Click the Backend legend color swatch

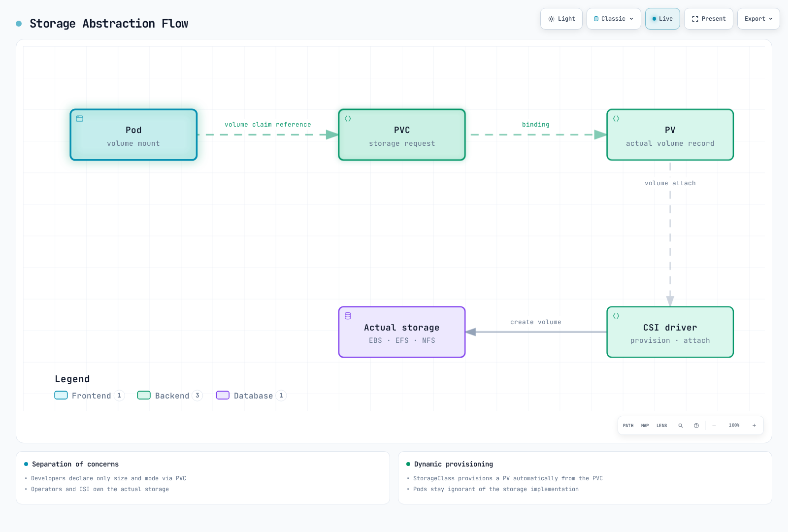coord(144,395)
